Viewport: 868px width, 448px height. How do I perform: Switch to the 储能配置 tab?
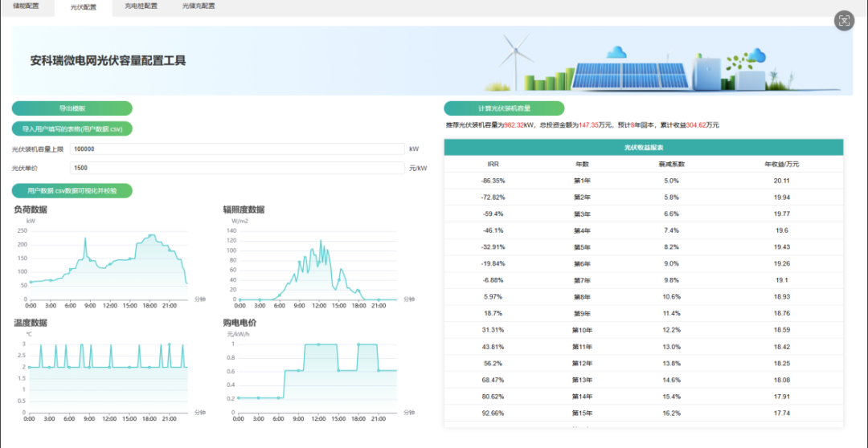(x=26, y=6)
